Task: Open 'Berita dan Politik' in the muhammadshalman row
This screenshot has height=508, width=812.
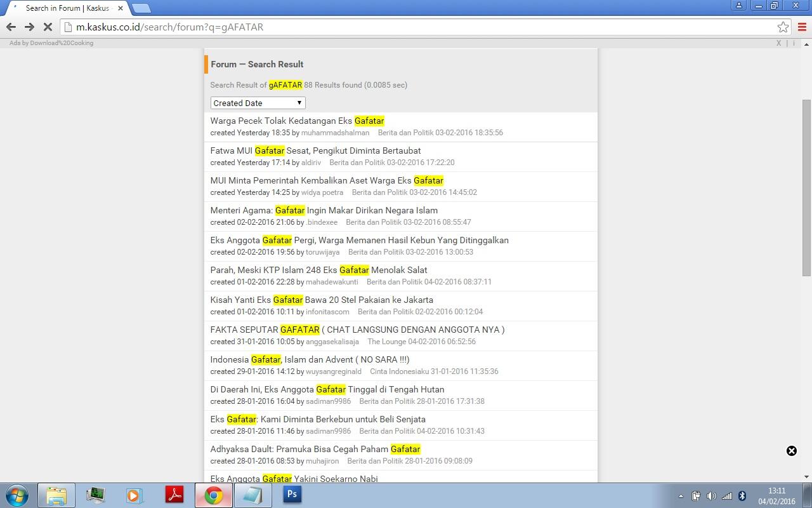Action: 405,133
